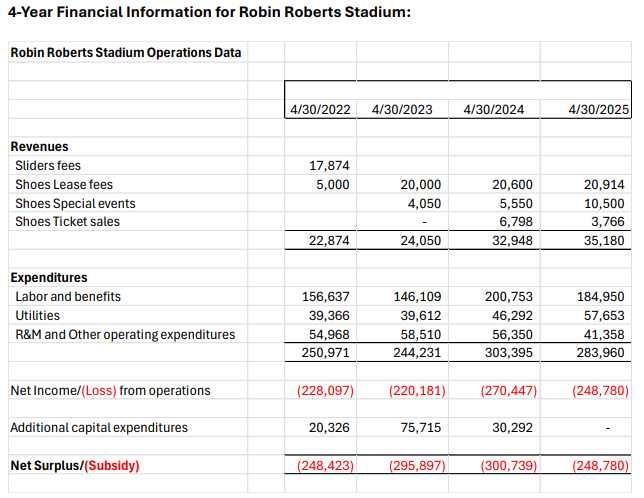This screenshot has width=644, height=498.
Task: Select the 'Shoes Lease fees' row label
Action: (64, 185)
